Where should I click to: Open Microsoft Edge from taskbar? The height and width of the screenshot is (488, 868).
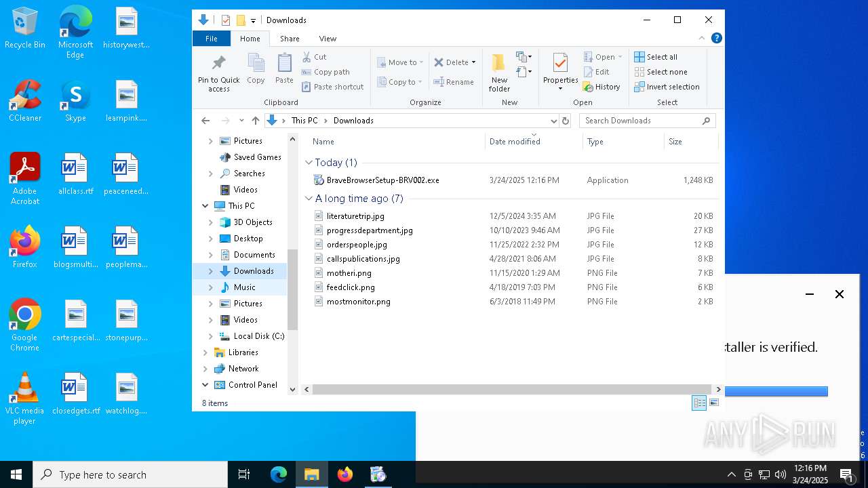[279, 474]
